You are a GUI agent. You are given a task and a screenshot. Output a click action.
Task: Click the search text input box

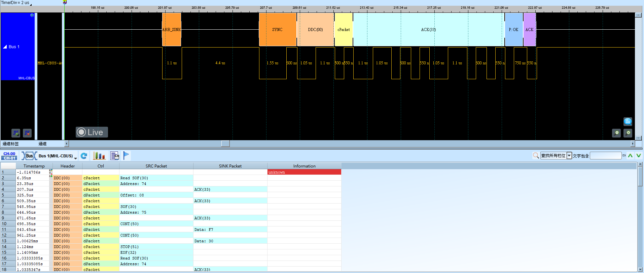(606, 155)
